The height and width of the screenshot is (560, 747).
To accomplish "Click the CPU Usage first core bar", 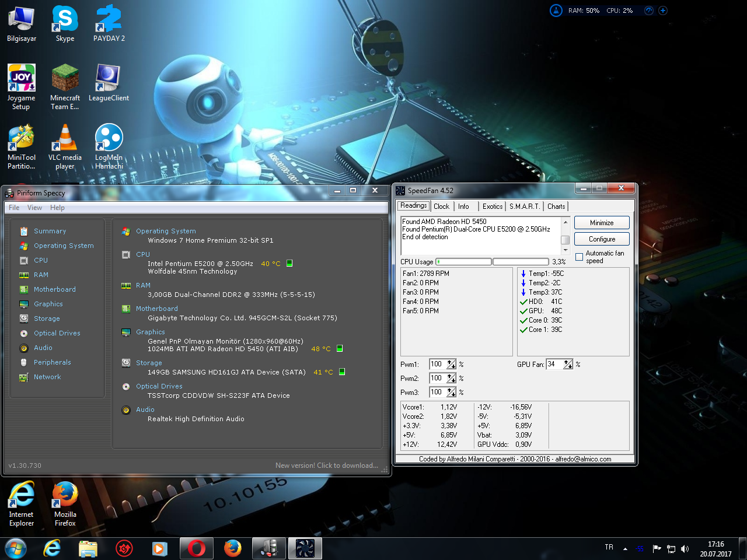I will [x=463, y=262].
